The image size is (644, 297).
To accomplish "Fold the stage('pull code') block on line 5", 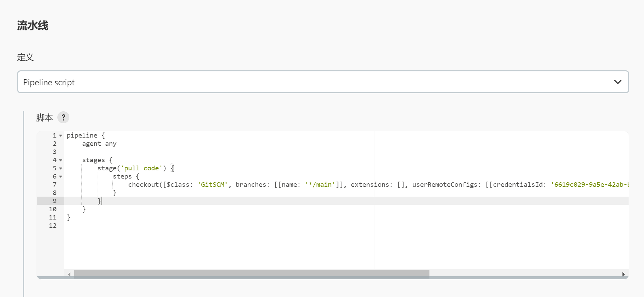I will tap(61, 168).
